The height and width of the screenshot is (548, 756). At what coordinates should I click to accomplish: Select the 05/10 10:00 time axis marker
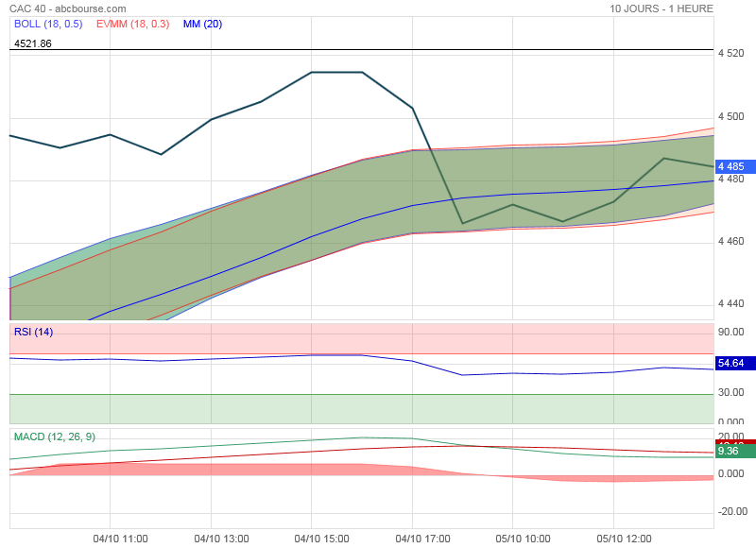(523, 539)
